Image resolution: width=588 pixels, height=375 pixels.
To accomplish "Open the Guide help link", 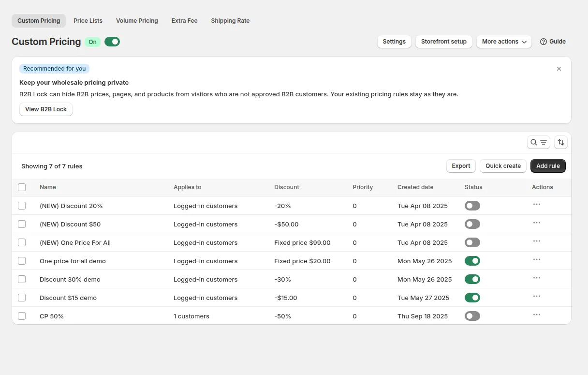I will point(553,42).
